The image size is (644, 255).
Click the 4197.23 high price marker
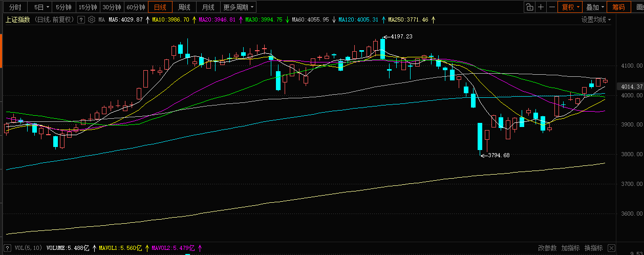click(x=401, y=36)
